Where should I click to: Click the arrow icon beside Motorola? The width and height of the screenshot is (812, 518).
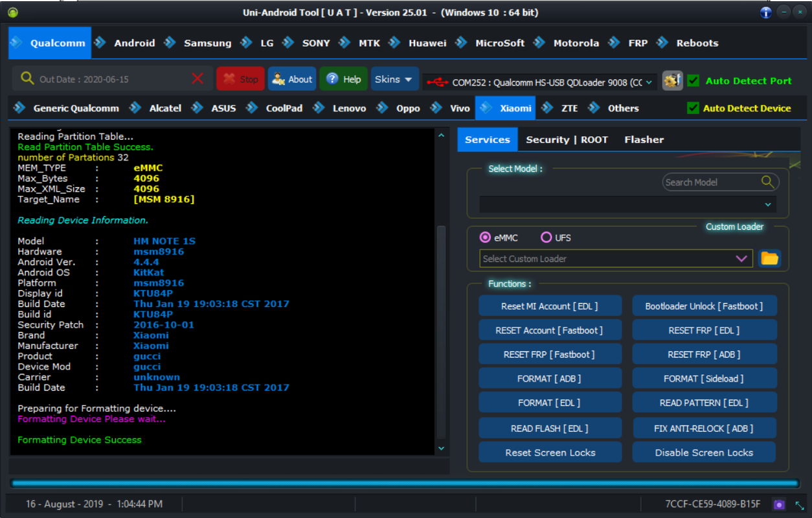click(x=539, y=43)
